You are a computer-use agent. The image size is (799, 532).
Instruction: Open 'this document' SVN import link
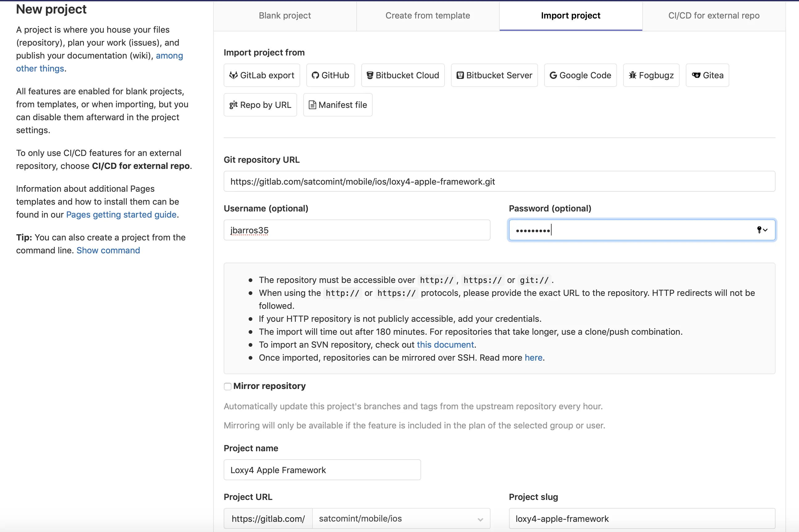[x=445, y=345]
